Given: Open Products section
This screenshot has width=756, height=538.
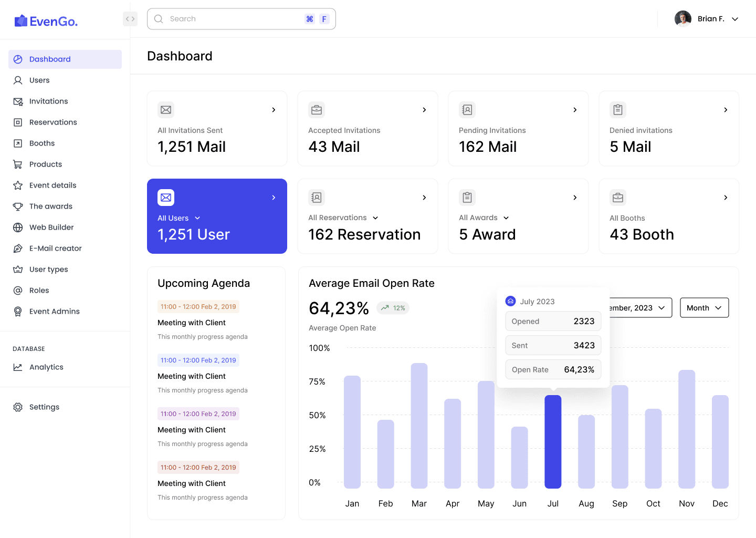Looking at the screenshot, I should click(65, 164).
